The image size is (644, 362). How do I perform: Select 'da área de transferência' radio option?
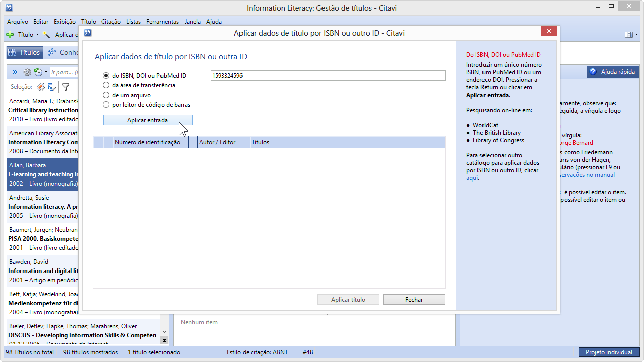[106, 85]
